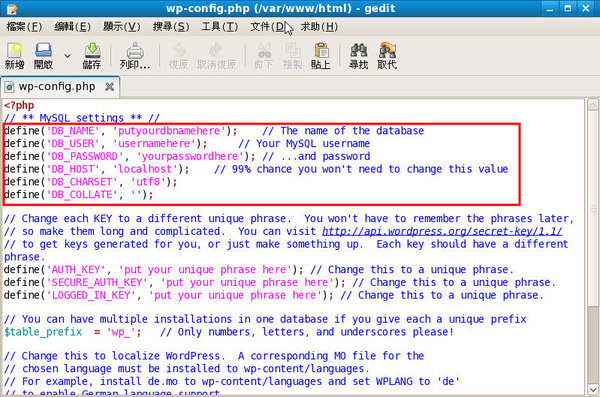Open the 工具(T) Tools menu

(220, 27)
